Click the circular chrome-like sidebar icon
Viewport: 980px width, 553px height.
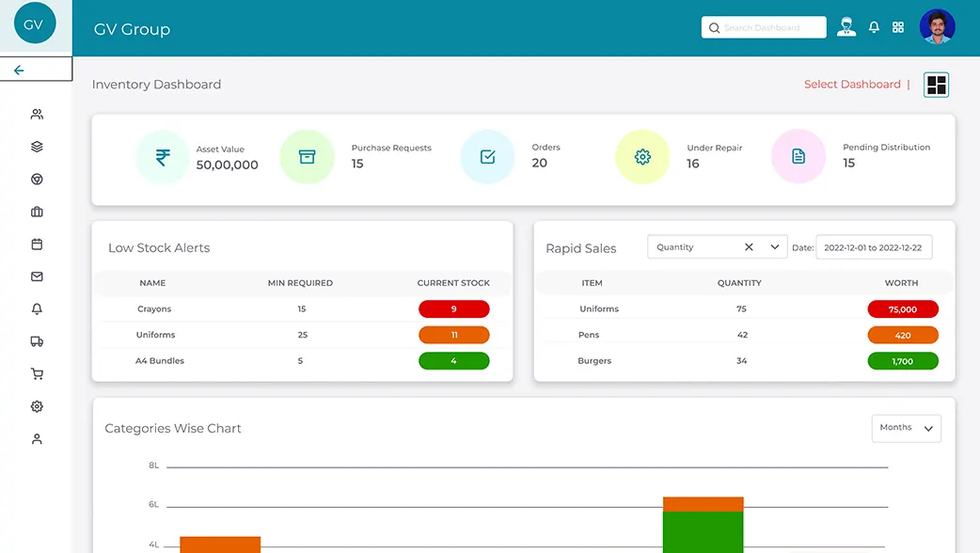click(37, 179)
